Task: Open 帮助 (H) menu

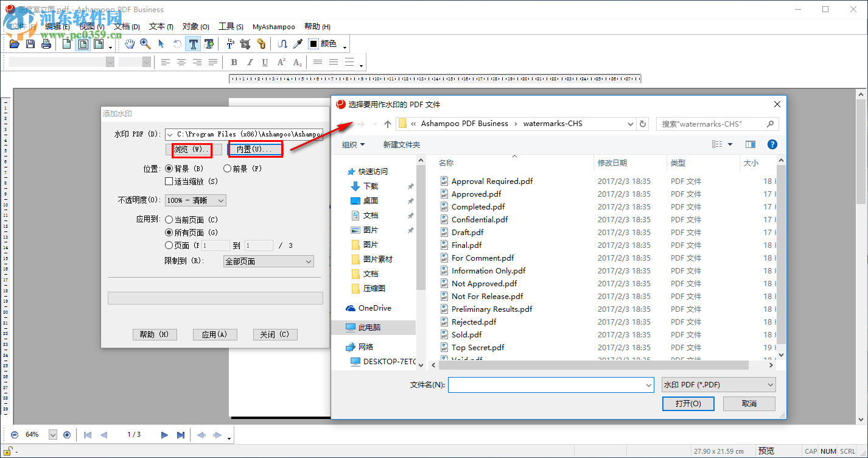Action: point(317,27)
